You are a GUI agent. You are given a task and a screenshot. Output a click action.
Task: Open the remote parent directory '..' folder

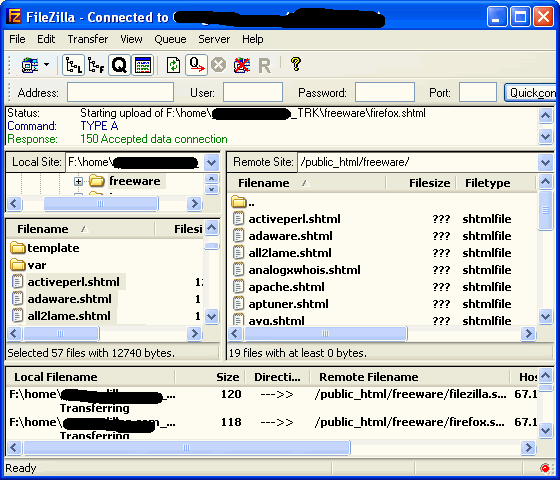click(x=243, y=202)
